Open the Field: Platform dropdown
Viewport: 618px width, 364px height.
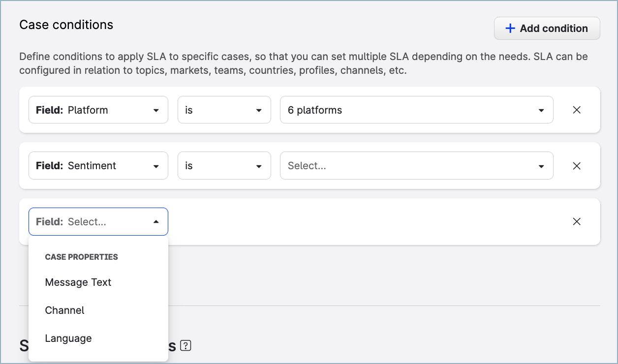coord(98,110)
